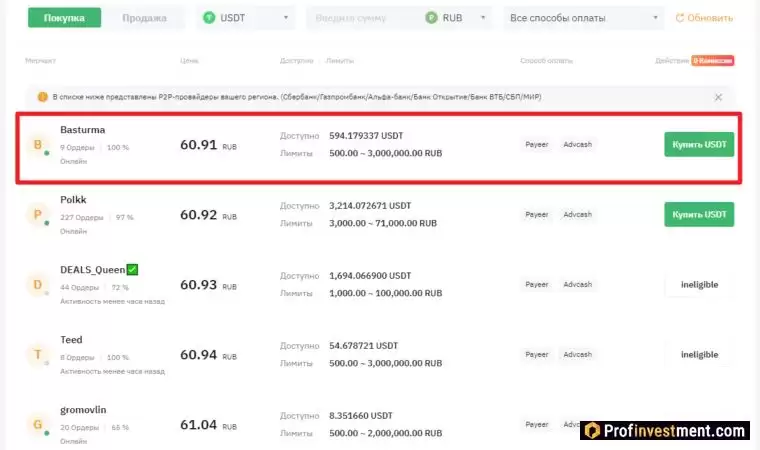This screenshot has height=450, width=760.
Task: Click the refresh icon next to Обновить
Action: tap(681, 18)
